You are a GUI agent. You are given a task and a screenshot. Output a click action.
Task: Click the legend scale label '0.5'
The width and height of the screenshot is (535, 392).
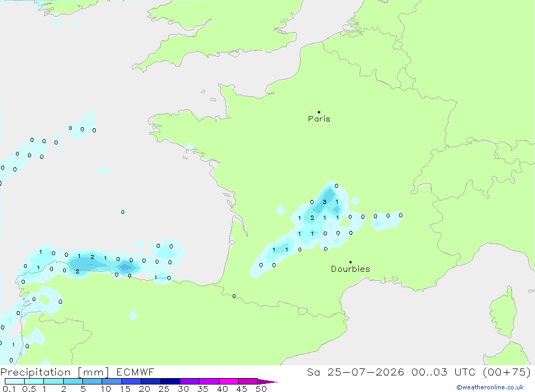(29, 389)
